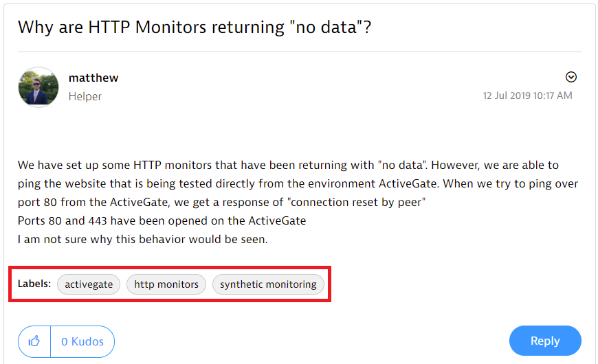Click matthew's profile avatar picture
The width and height of the screenshot is (598, 364).
coord(38,87)
